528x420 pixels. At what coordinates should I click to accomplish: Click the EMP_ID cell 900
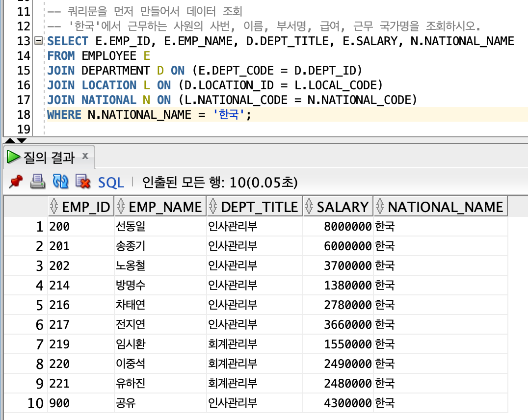81,403
